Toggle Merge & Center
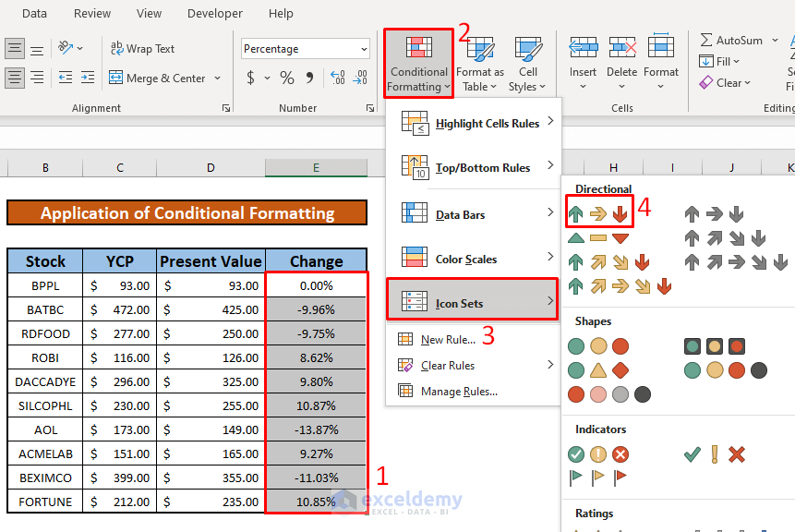The image size is (795, 532). tap(157, 79)
